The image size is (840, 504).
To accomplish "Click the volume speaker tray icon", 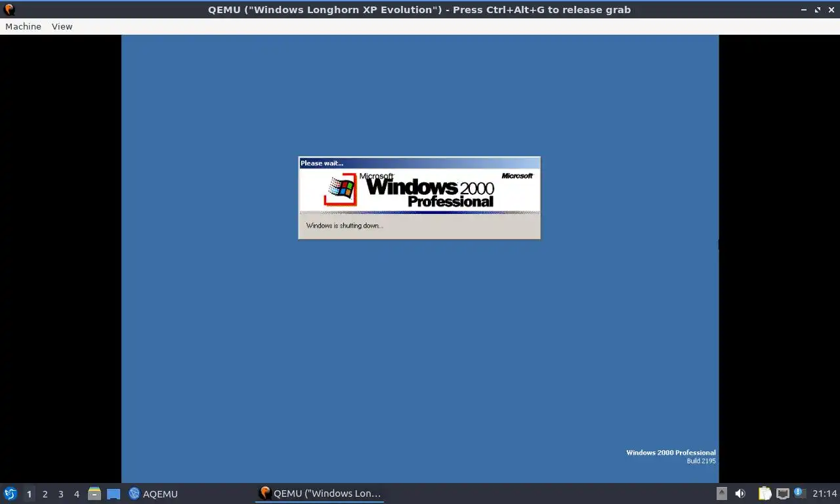I will point(740,493).
